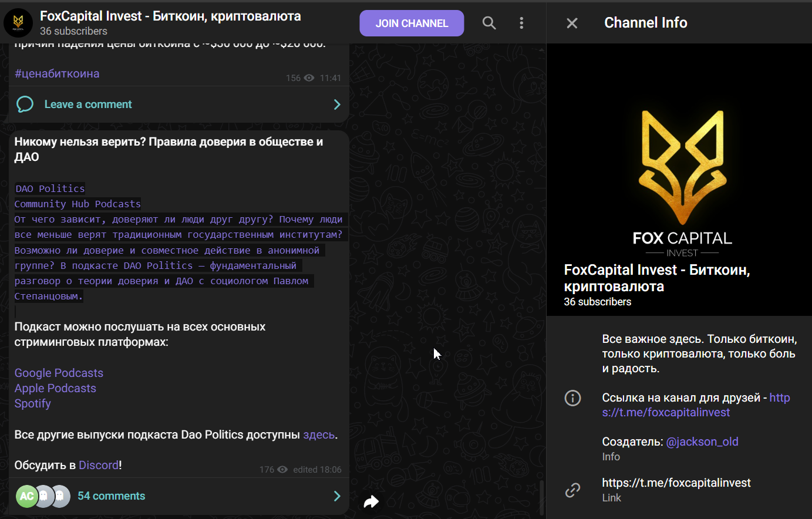Open the three-dot more options menu
Image resolution: width=812 pixels, height=519 pixels.
[521, 23]
